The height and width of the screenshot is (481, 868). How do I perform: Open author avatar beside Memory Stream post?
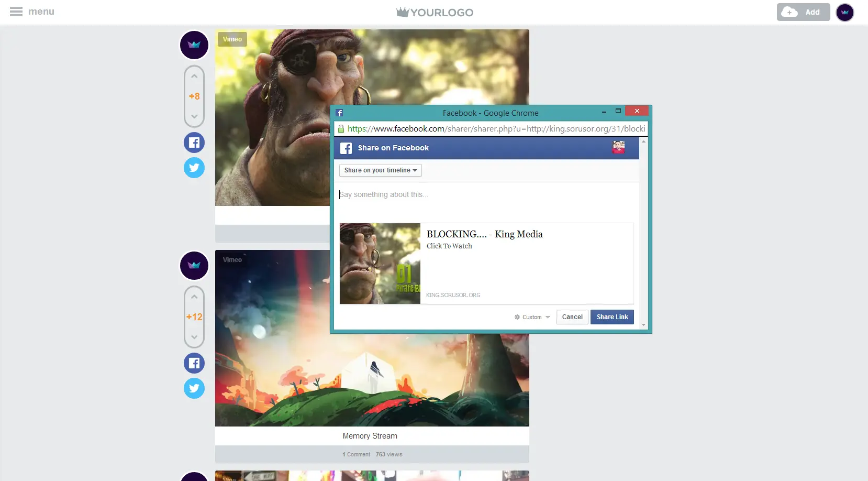tap(194, 266)
